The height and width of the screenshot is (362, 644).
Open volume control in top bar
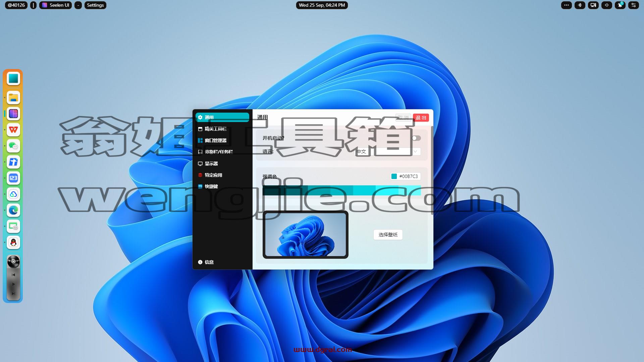tap(607, 5)
